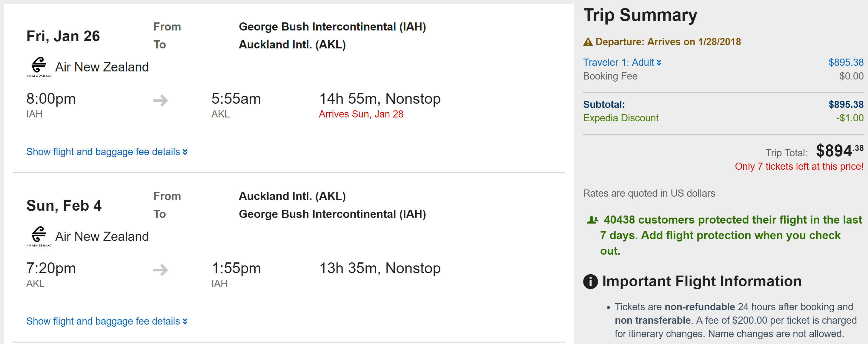Click the warning triangle beside Departure notice
868x344 pixels.
point(588,42)
